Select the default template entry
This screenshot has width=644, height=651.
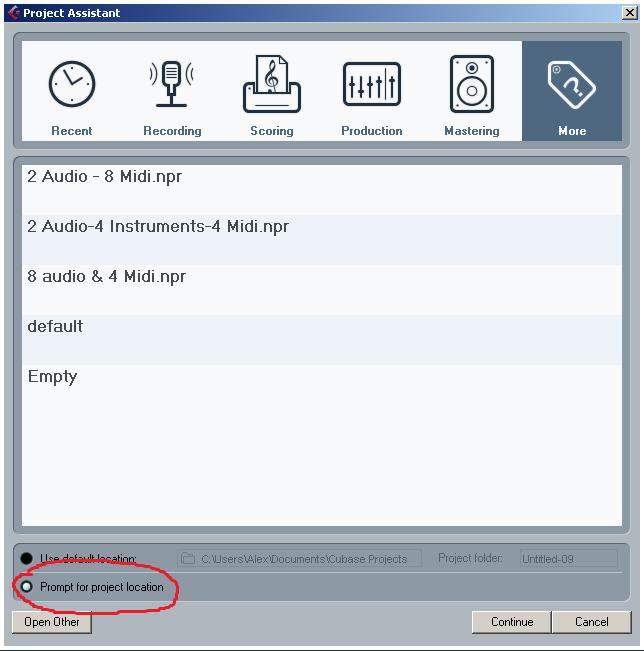[322, 340]
